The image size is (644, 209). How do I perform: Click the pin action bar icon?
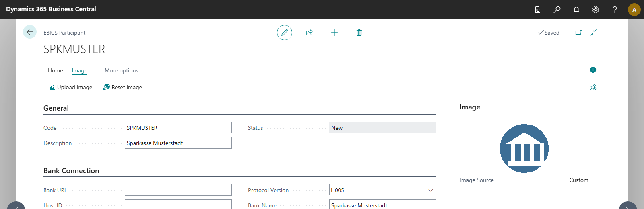pyautogui.click(x=593, y=87)
